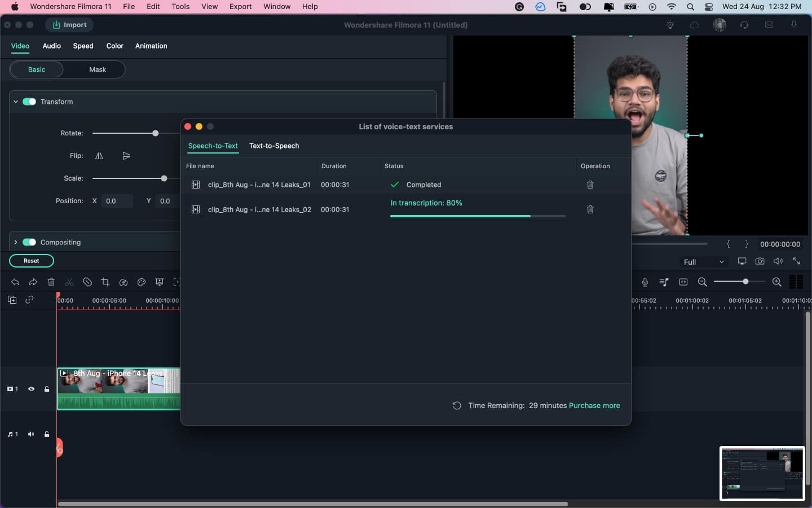The height and width of the screenshot is (508, 812).
Task: Delete the clip_…Leaks_02 transcription task
Action: tap(590, 209)
